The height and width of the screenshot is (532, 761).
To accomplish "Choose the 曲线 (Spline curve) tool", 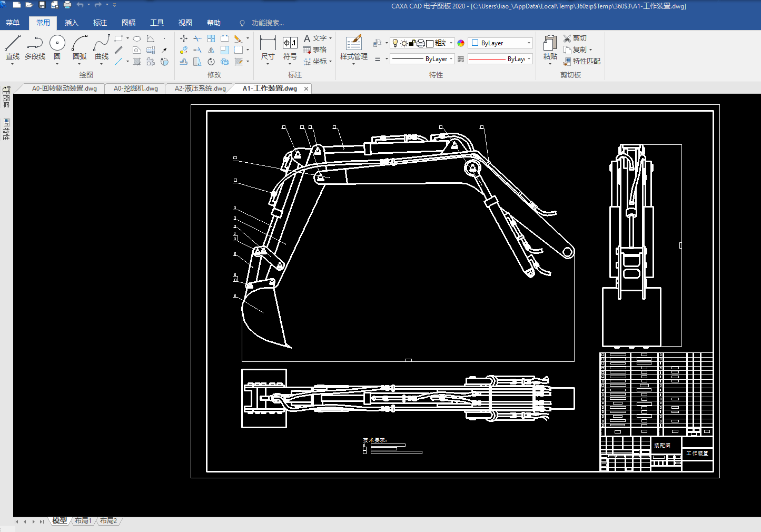I will 102,46.
